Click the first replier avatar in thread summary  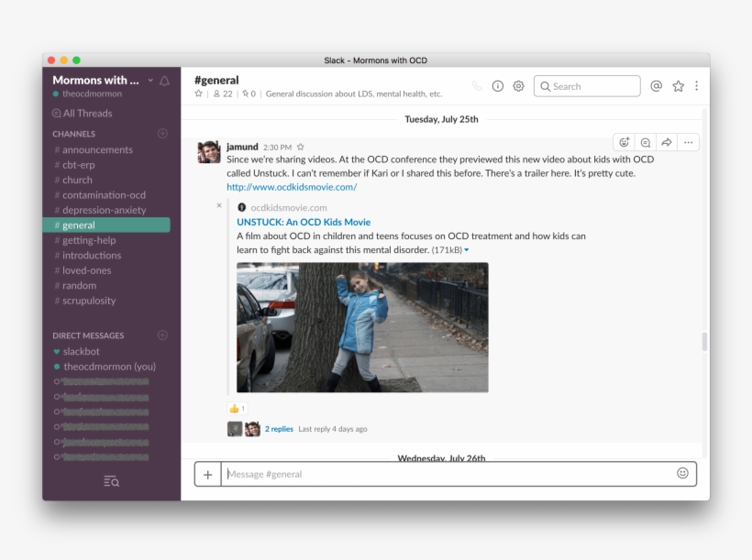235,429
